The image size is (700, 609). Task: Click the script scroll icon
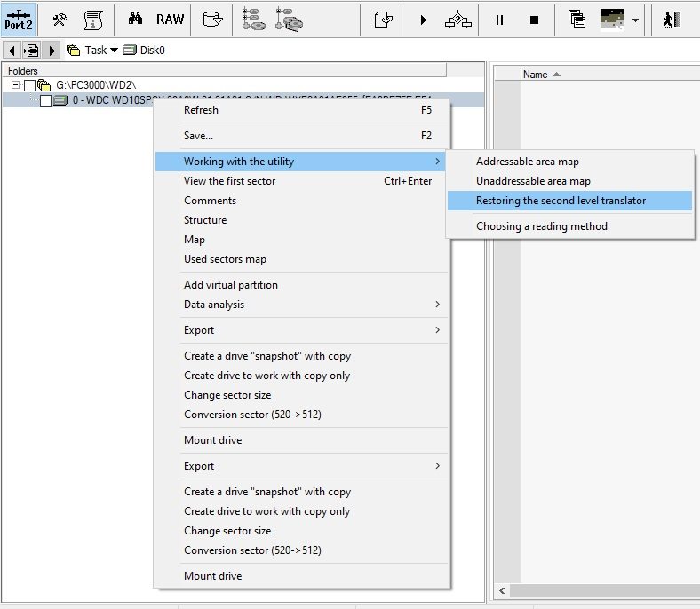point(92,20)
